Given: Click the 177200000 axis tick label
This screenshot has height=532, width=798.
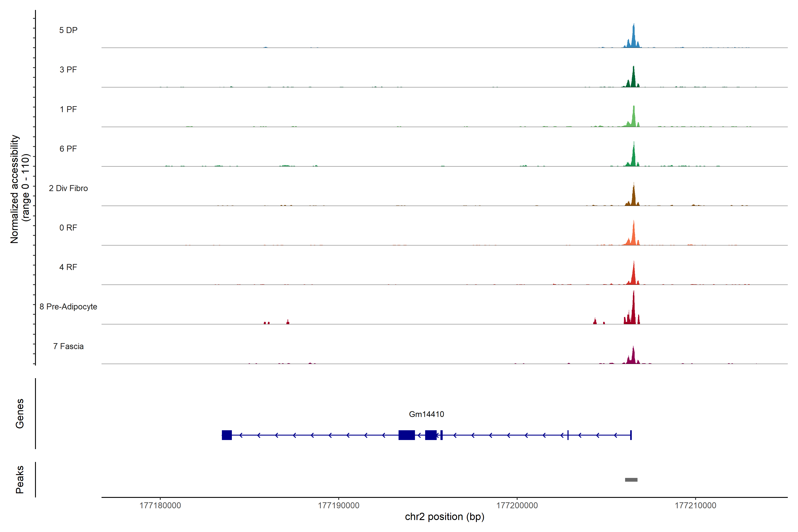Looking at the screenshot, I should (517, 505).
